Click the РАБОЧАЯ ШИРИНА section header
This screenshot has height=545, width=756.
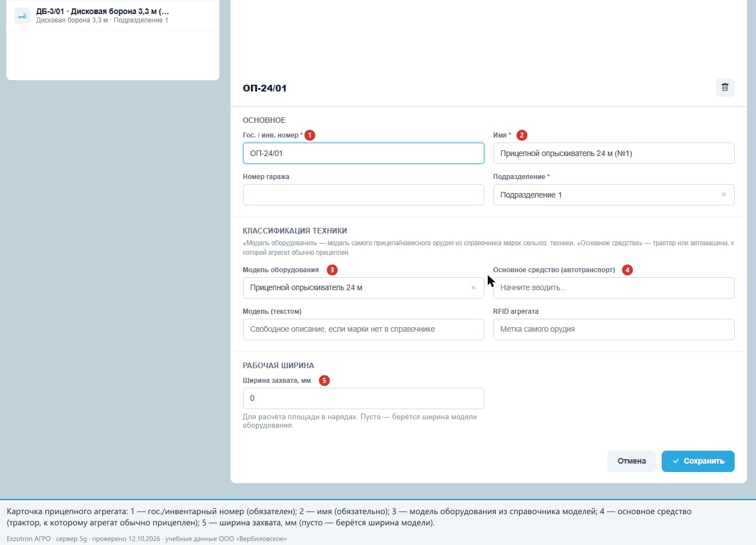point(278,365)
